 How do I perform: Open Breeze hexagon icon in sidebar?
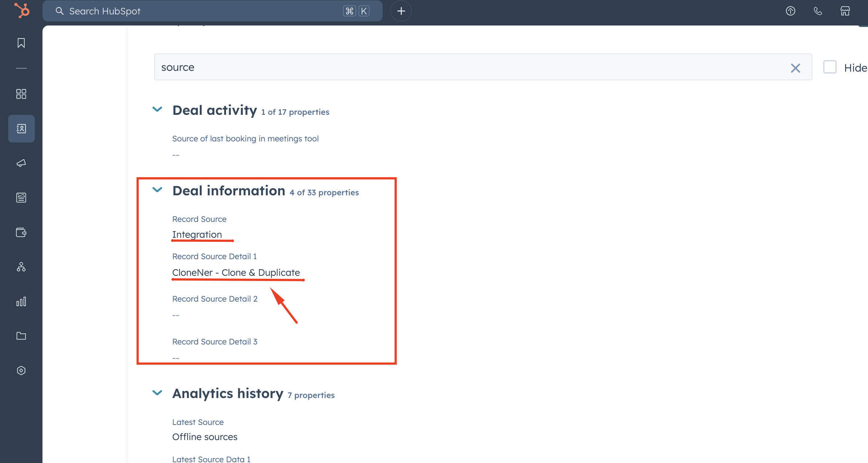tap(21, 370)
